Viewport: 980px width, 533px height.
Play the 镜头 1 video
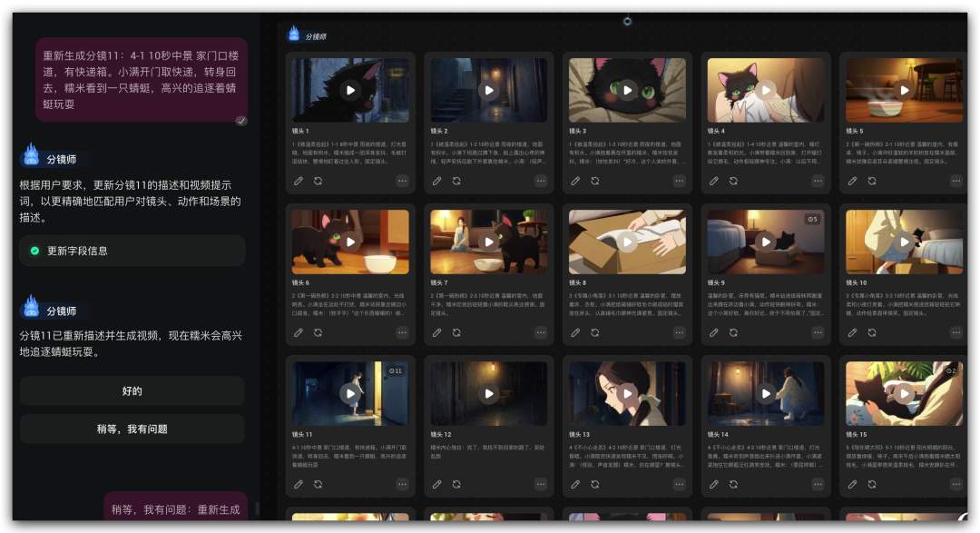click(350, 90)
